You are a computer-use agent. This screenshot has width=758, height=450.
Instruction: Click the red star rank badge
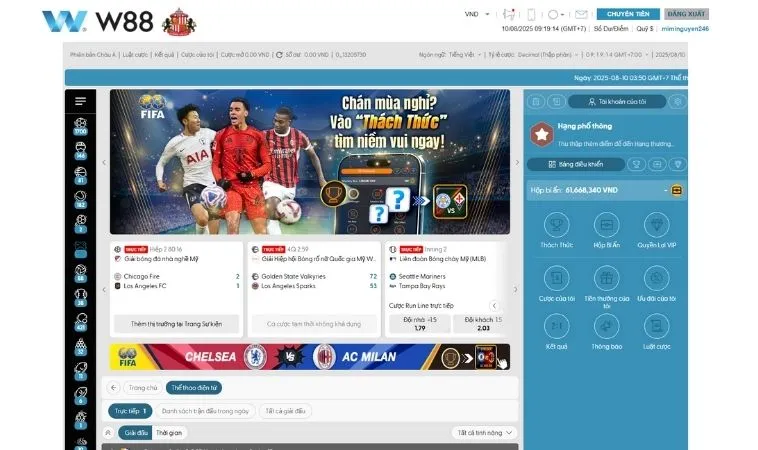pos(542,134)
